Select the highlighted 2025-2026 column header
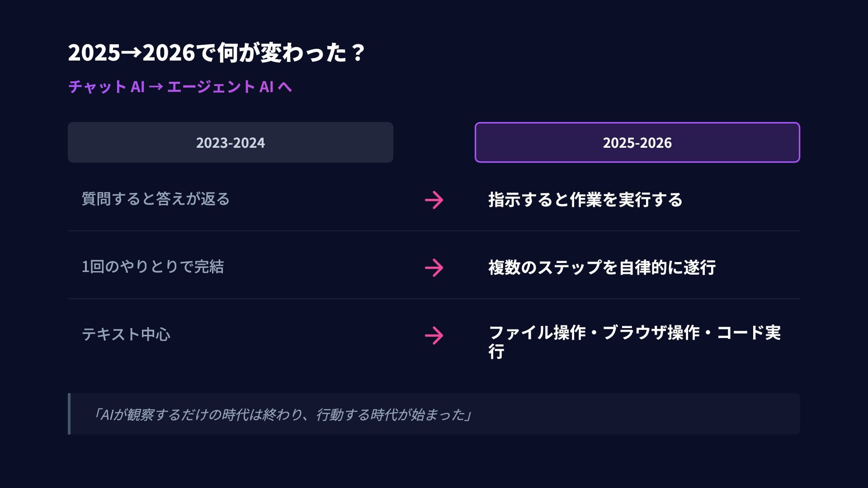The height and width of the screenshot is (488, 868). (x=637, y=142)
